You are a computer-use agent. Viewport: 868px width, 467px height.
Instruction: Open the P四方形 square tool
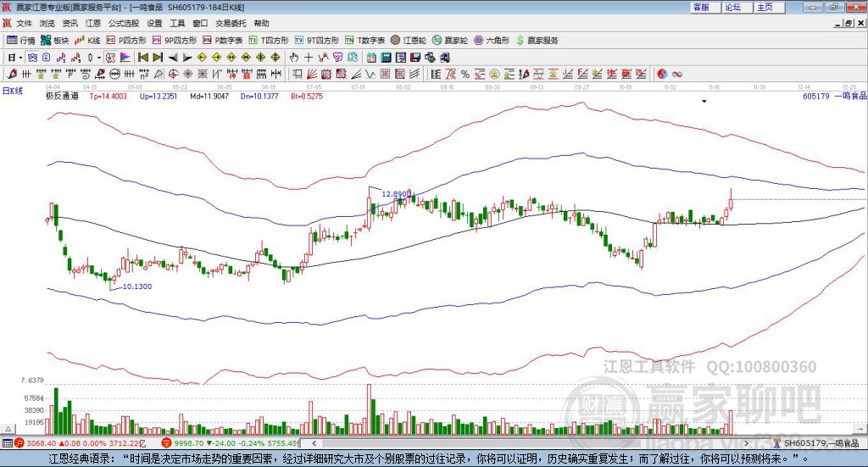[x=126, y=41]
